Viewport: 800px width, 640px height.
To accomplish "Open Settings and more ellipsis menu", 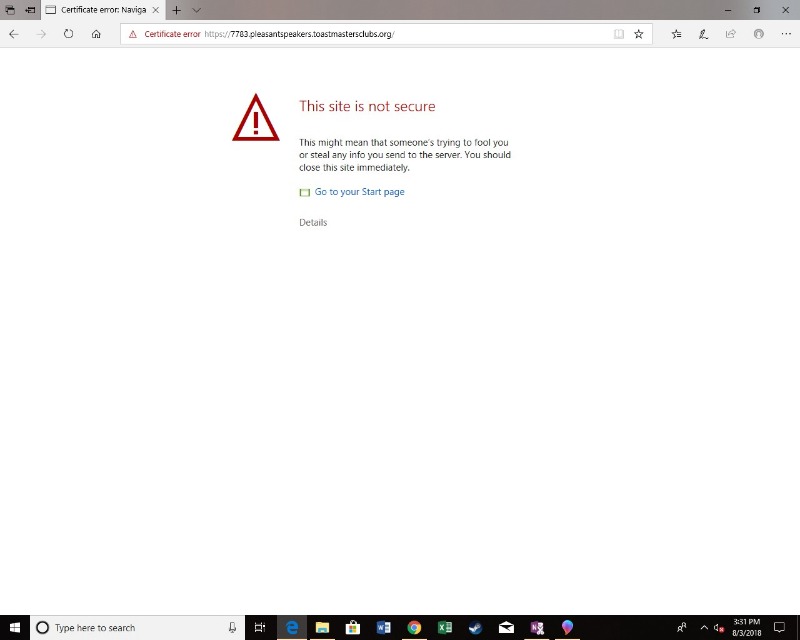I will point(785,34).
